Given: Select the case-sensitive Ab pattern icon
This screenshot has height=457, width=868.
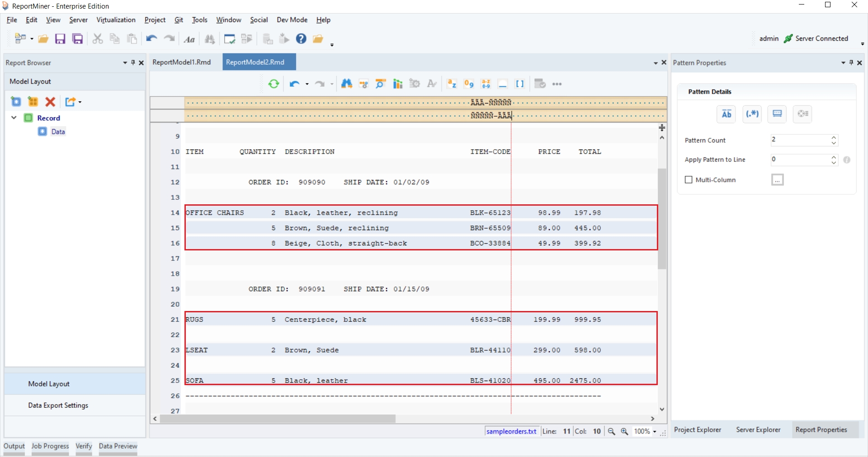Looking at the screenshot, I should pos(726,114).
